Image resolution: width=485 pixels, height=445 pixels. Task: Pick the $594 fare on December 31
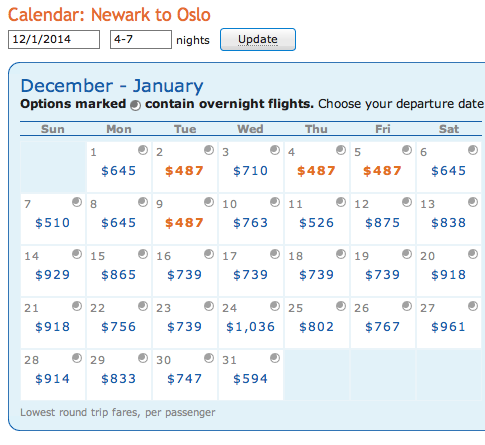250,379
